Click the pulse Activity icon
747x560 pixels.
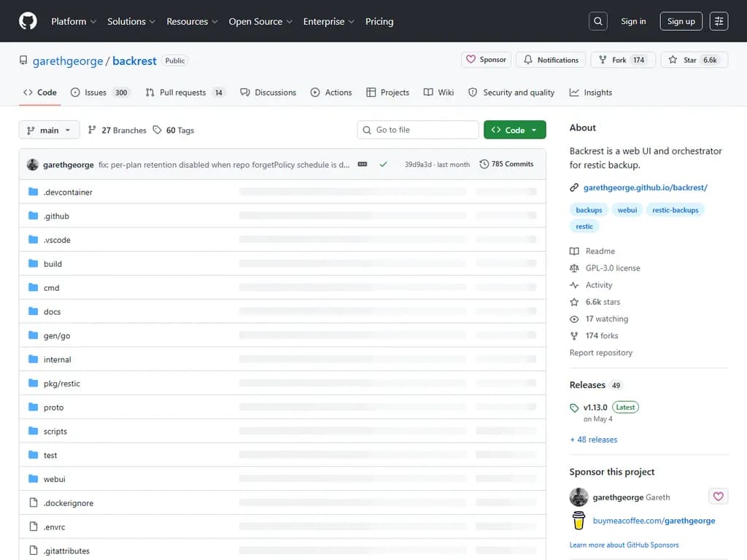coord(574,285)
